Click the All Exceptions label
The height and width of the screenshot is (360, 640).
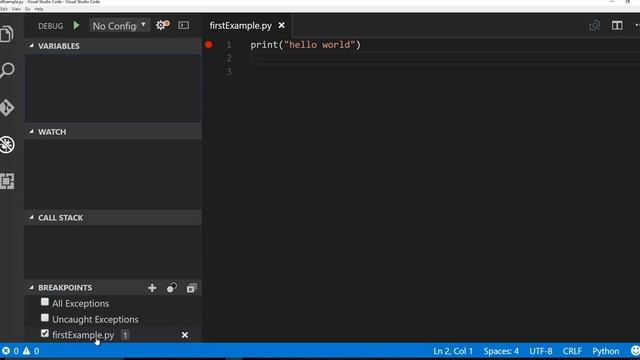click(x=80, y=304)
